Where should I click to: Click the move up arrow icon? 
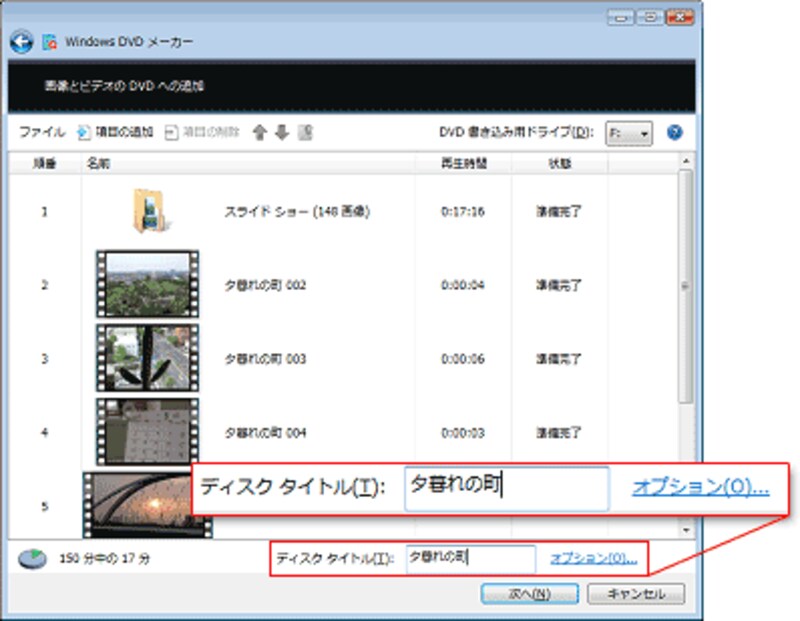coord(260,132)
